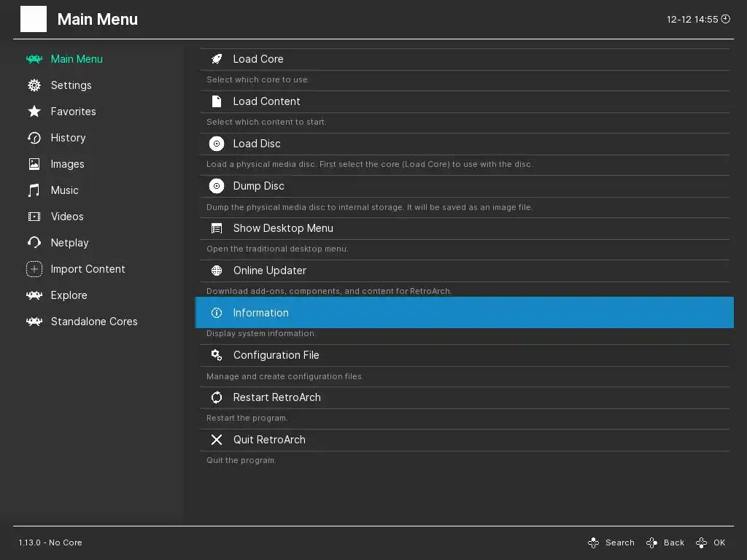Viewport: 747px width, 560px height.
Task: Open the History sidebar tab
Action: [68, 138]
